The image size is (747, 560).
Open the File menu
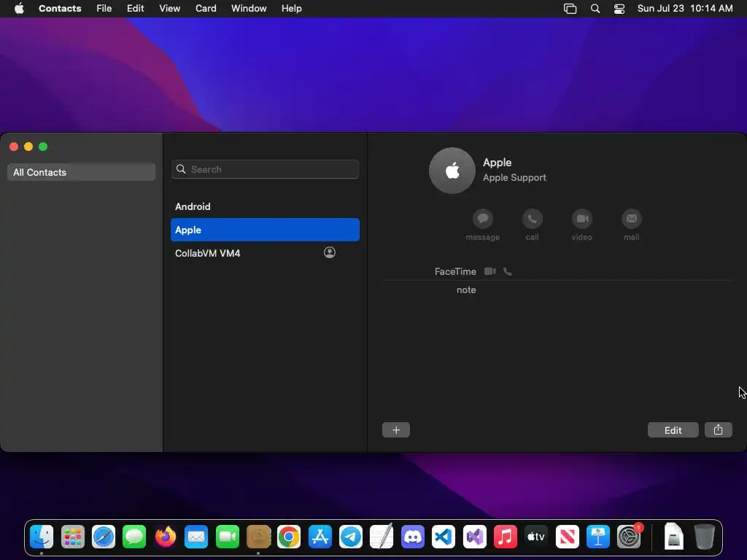(104, 9)
